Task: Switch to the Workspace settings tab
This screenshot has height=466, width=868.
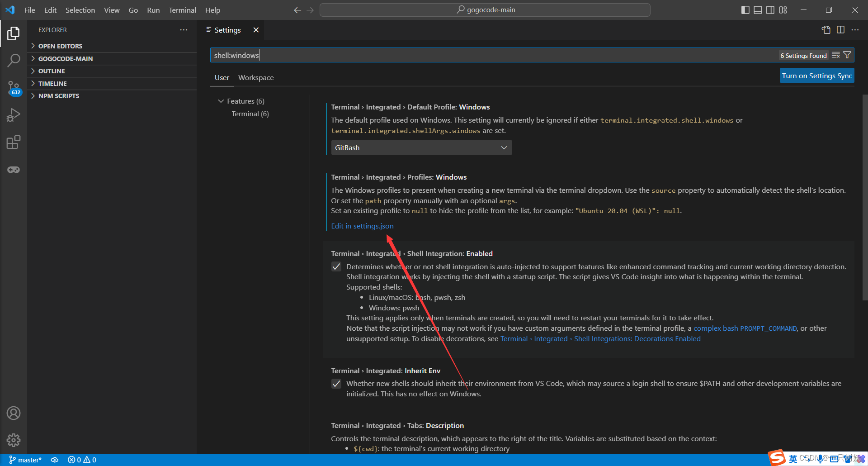Action: point(255,77)
